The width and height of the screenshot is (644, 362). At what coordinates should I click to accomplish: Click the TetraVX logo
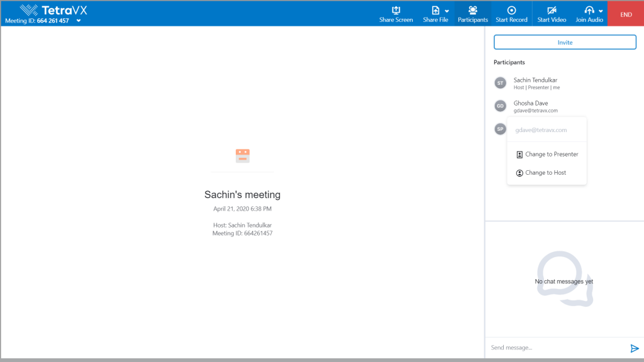coord(53,10)
